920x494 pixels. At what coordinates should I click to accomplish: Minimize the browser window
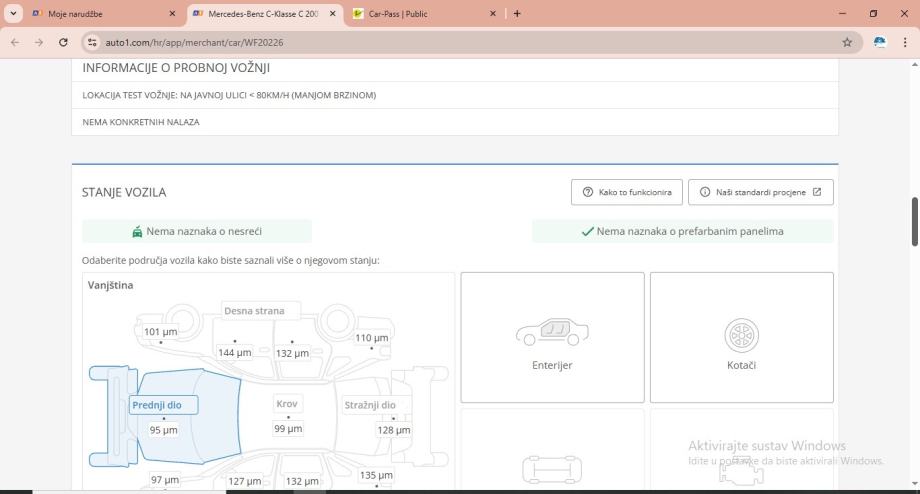(x=843, y=13)
